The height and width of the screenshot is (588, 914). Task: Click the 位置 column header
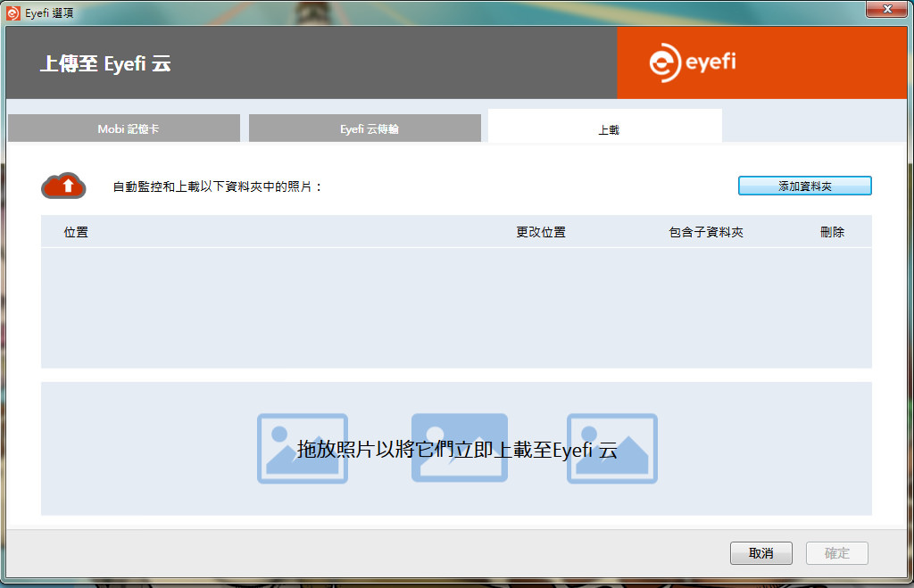click(76, 232)
